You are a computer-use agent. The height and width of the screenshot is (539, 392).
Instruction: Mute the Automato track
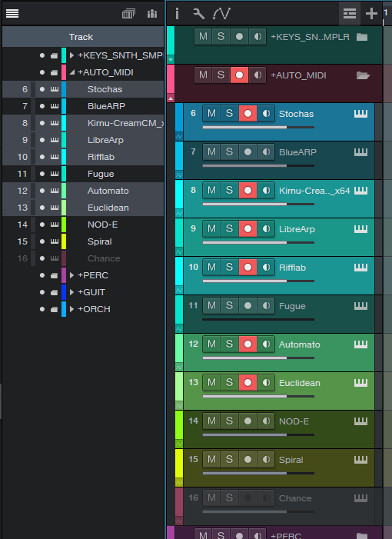(x=211, y=344)
